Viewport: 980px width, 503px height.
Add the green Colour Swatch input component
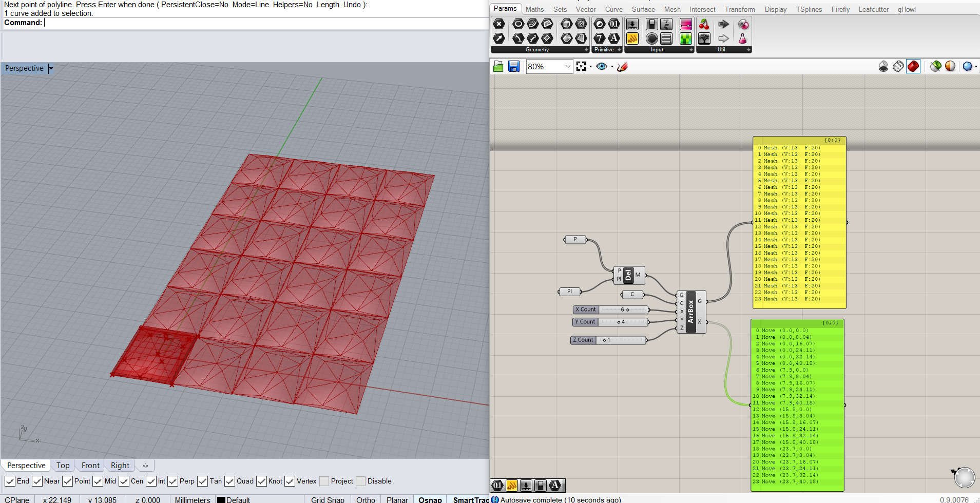point(686,38)
